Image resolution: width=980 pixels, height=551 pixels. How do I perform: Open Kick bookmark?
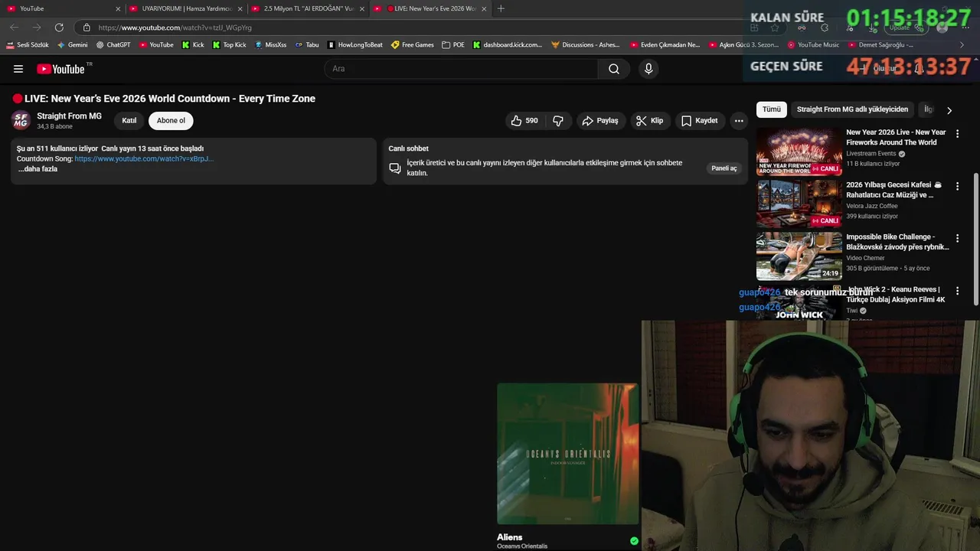point(193,45)
